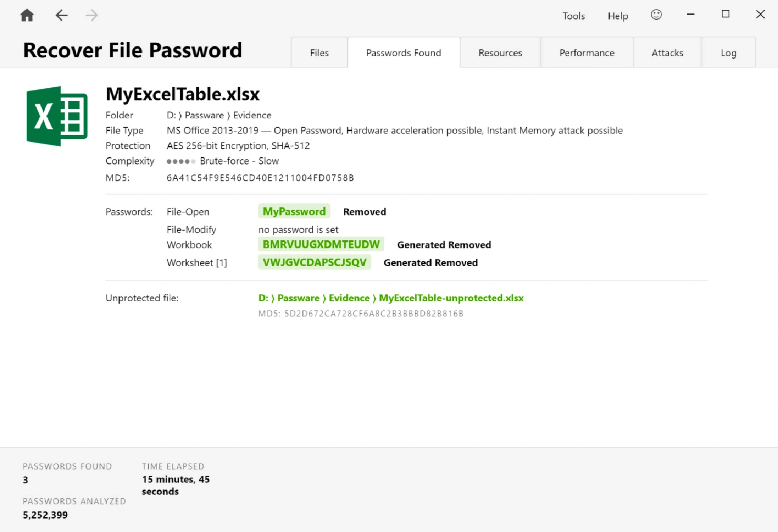Navigate forward using the right arrow
This screenshot has width=778, height=532.
pyautogui.click(x=91, y=15)
